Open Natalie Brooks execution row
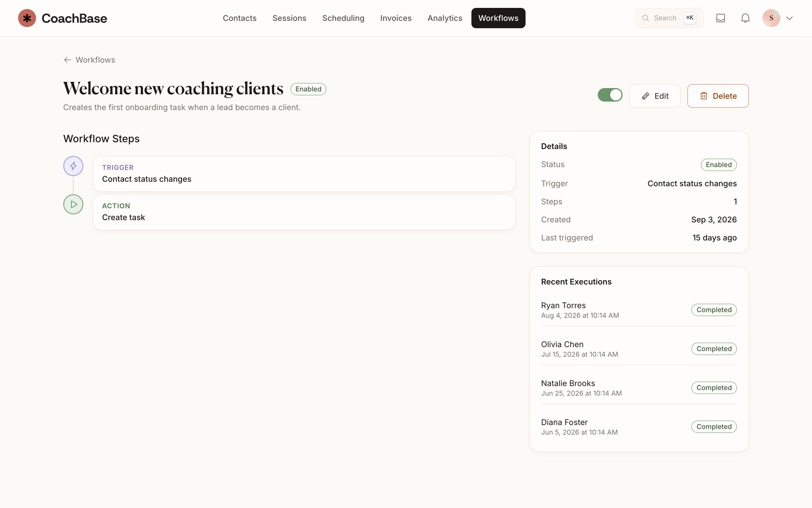Image resolution: width=812 pixels, height=508 pixels. click(639, 388)
